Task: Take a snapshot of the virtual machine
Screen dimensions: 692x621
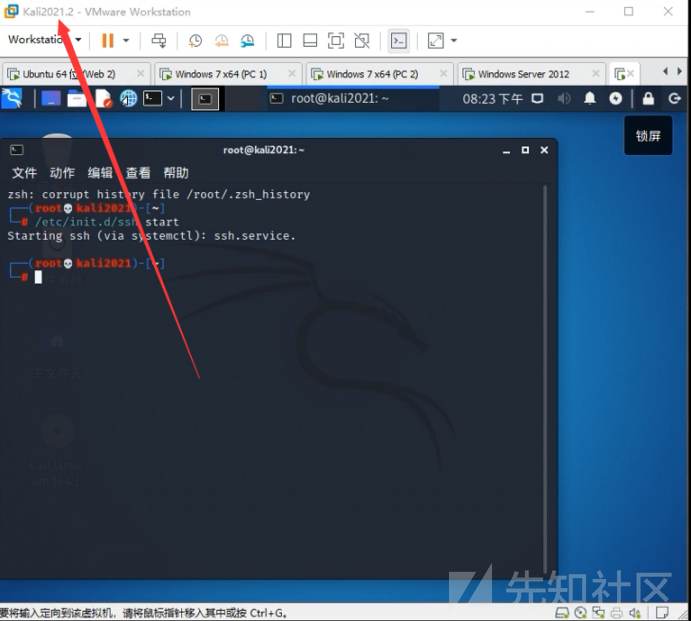Action: 195,41
